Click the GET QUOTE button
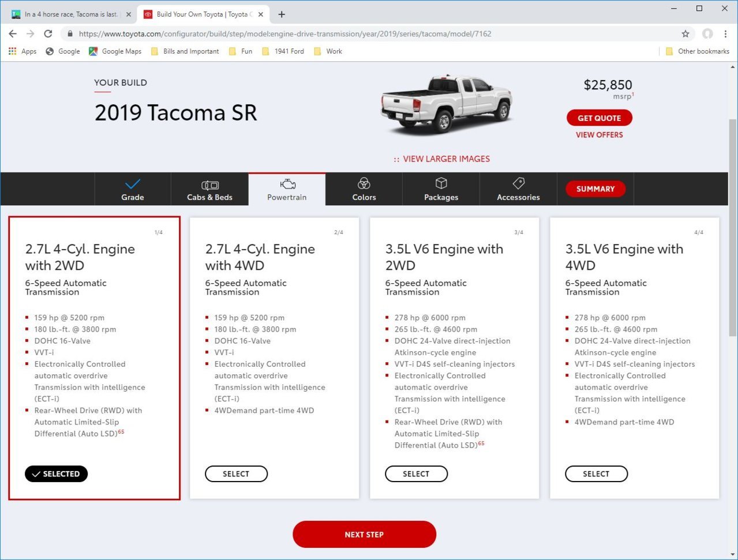 coord(600,118)
